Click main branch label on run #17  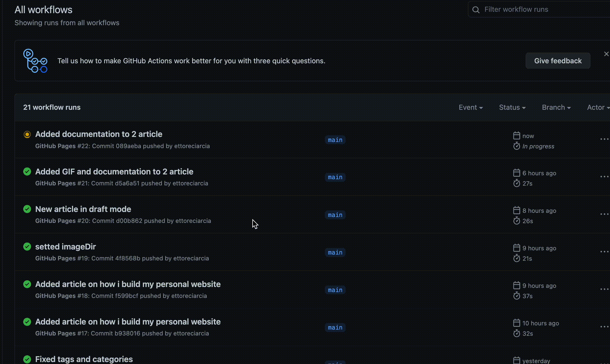[x=335, y=327]
